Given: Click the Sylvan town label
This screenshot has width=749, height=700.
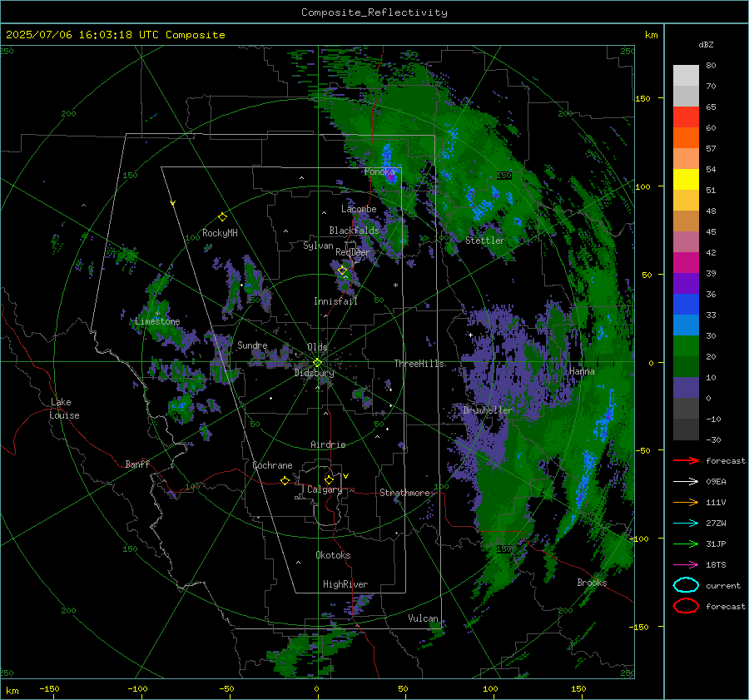Looking at the screenshot, I should click(x=318, y=246).
